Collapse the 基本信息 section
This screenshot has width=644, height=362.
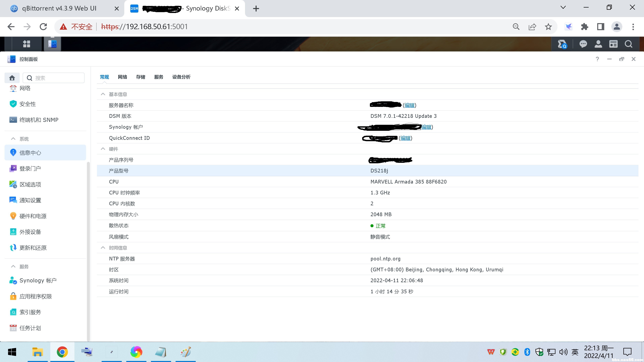click(x=103, y=94)
